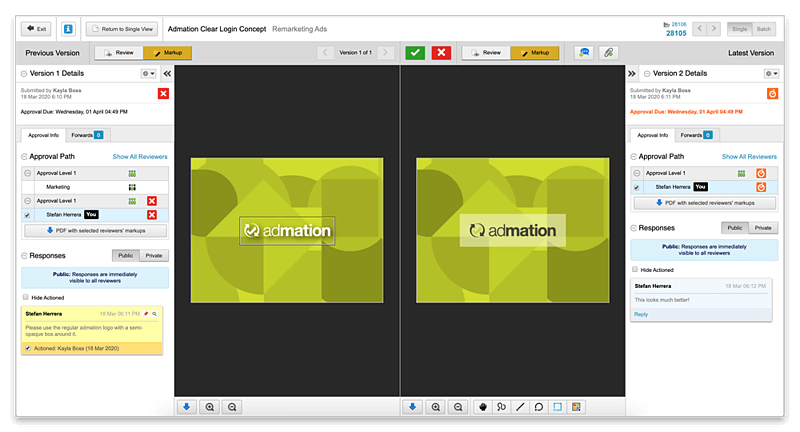Screen dimensions: 800x432
Task: Collapse the Version 1 Details section
Action: [x=24, y=74]
